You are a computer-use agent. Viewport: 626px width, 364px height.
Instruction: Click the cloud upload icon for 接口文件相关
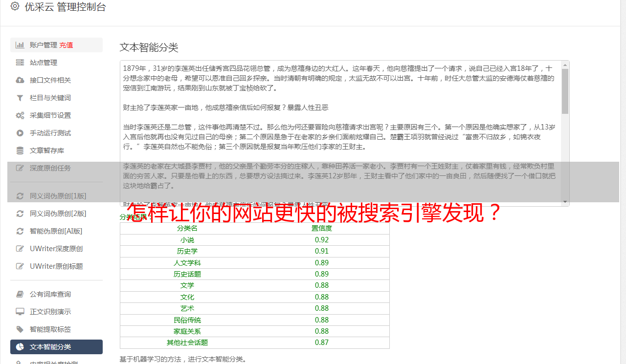pyautogui.click(x=20, y=80)
